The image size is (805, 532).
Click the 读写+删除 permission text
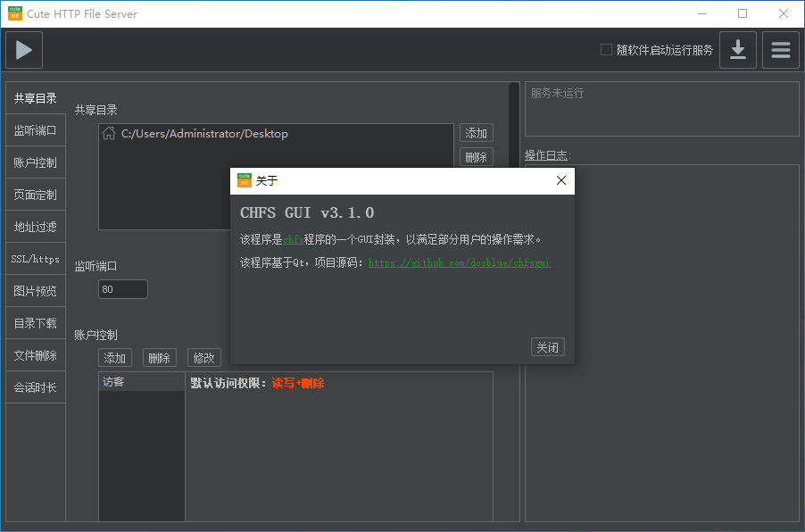298,383
